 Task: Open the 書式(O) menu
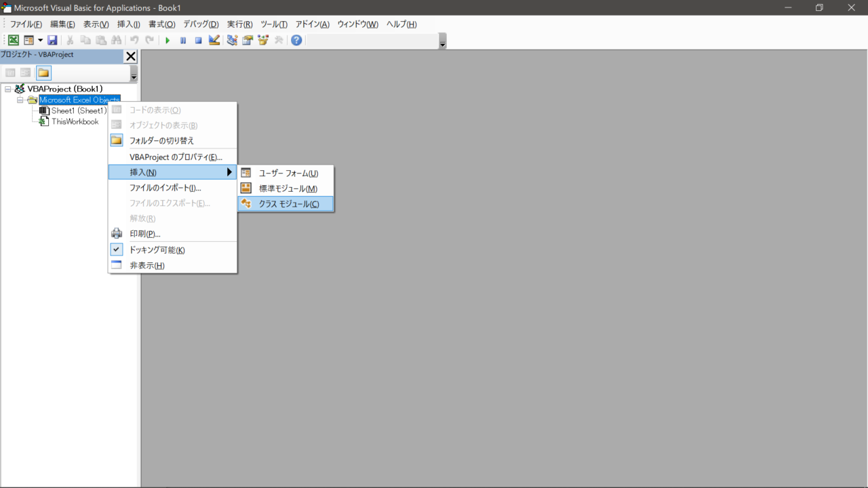pos(161,24)
